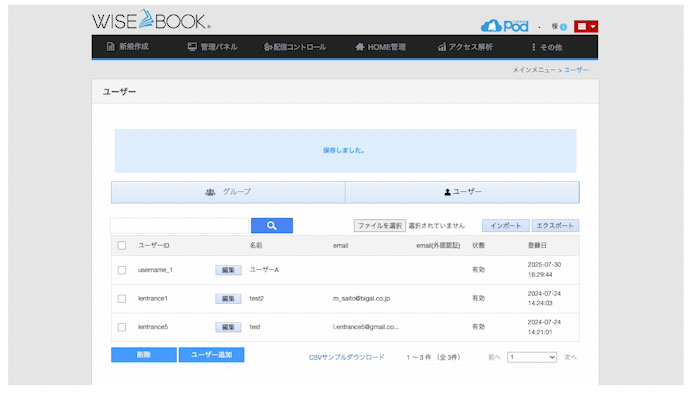Click the user search text field
The height and width of the screenshot is (400, 690).
pos(179,226)
